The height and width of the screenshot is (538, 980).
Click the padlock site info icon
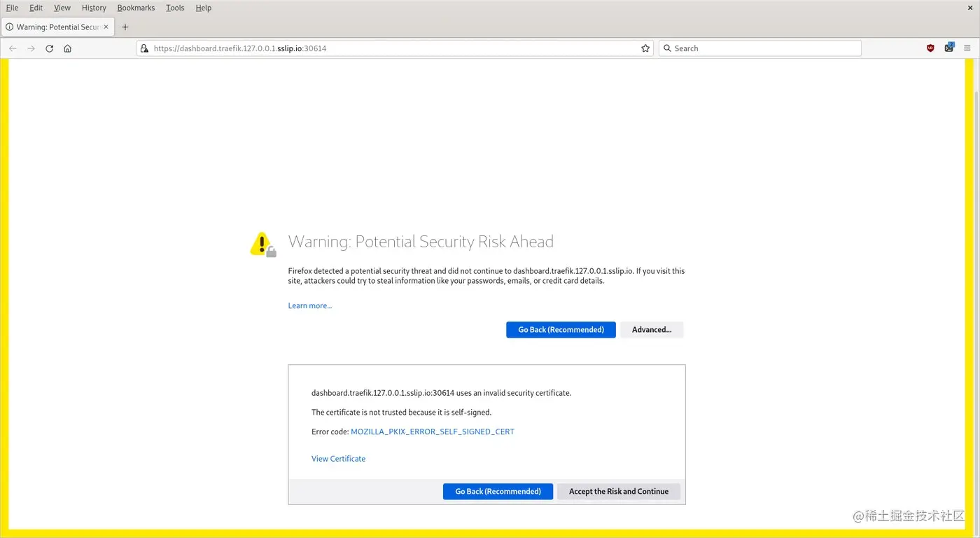coord(145,48)
